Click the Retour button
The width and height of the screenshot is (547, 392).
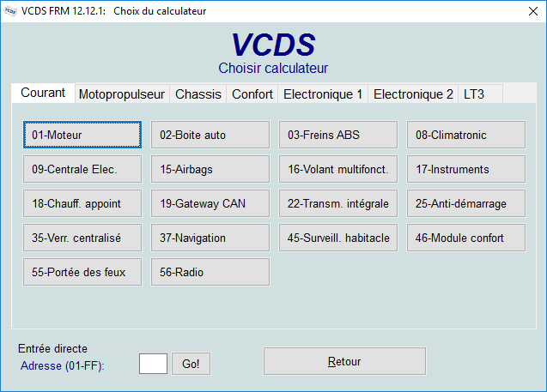tap(343, 361)
